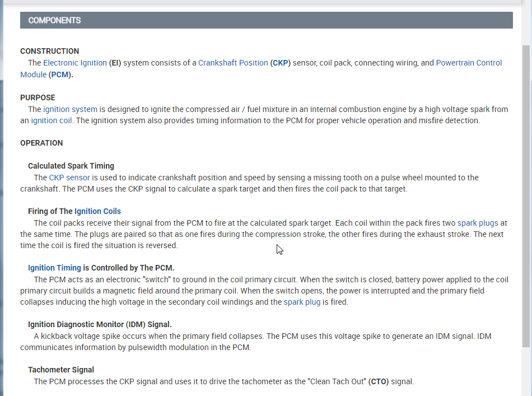Click the Crankshaft Position link
Screen dimensions: 532x396
(233, 63)
